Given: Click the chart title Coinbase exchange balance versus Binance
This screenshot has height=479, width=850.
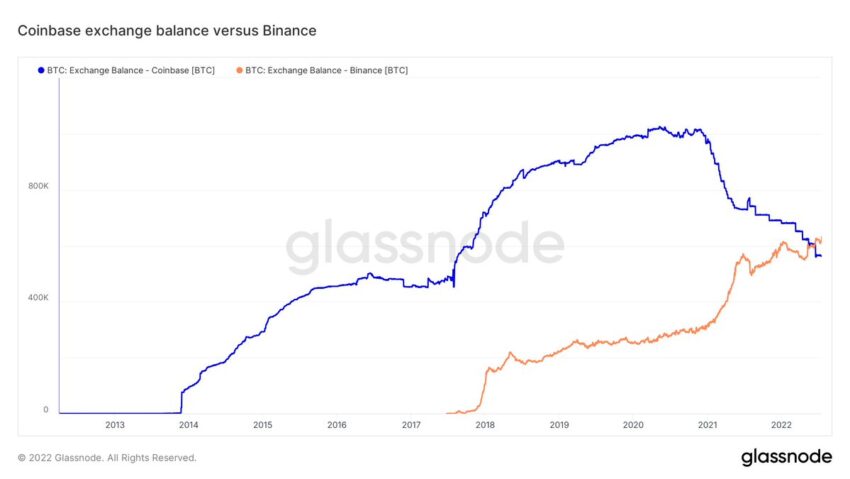Looking at the screenshot, I should tap(167, 31).
